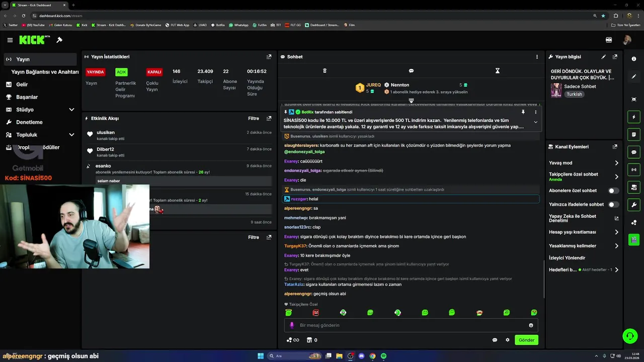Click the broadcast signal icon in right sidebar
This screenshot has height=362, width=644.
pos(633,169)
